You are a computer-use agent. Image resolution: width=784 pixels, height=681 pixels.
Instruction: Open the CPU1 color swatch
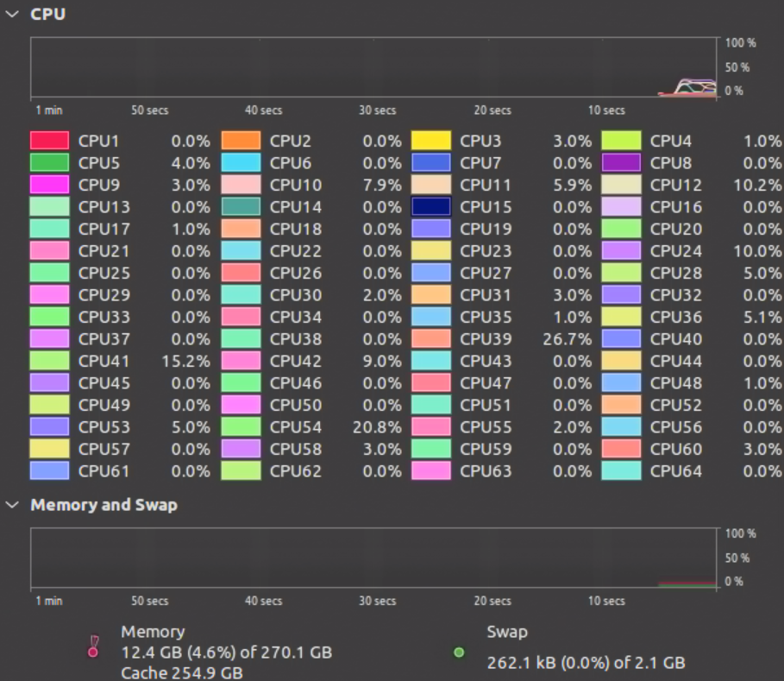tap(49, 141)
